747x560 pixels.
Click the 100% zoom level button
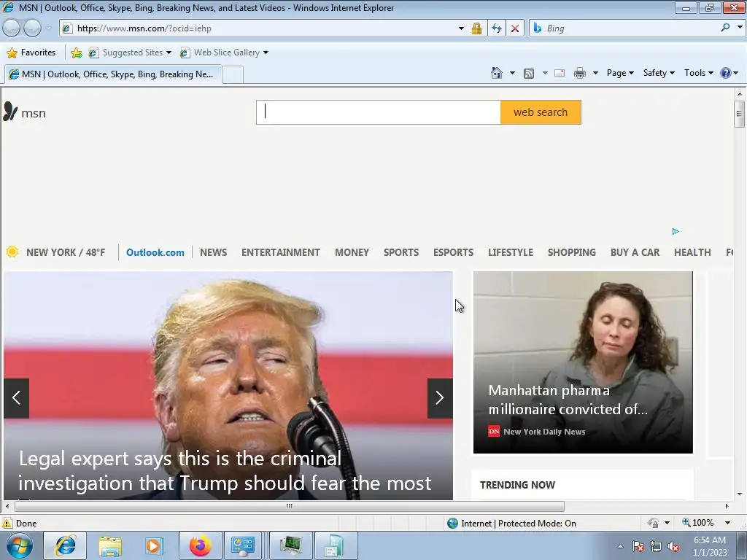coord(698,523)
